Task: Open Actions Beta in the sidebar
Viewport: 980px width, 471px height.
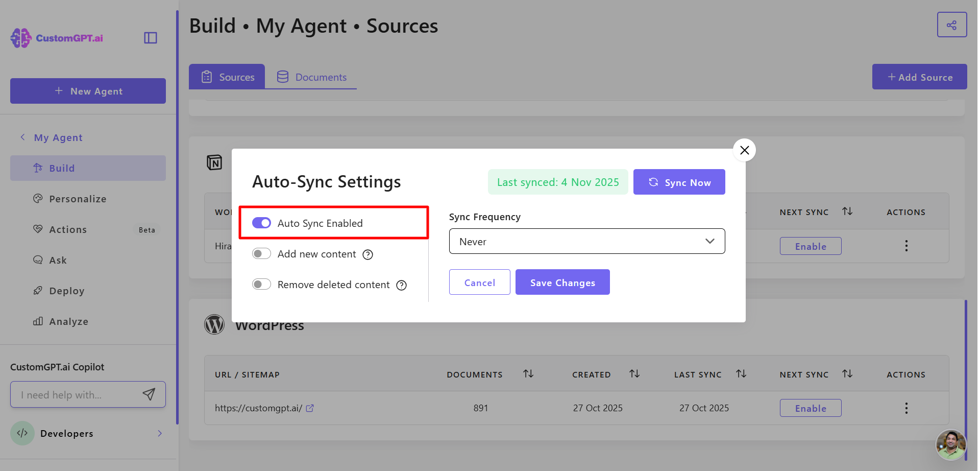Action: coord(88,229)
